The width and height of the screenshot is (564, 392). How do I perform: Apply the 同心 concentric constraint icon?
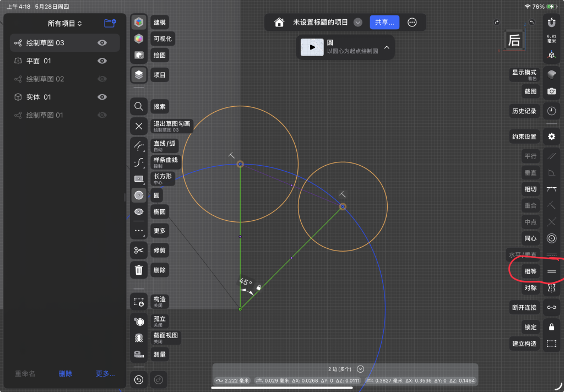[x=551, y=238]
